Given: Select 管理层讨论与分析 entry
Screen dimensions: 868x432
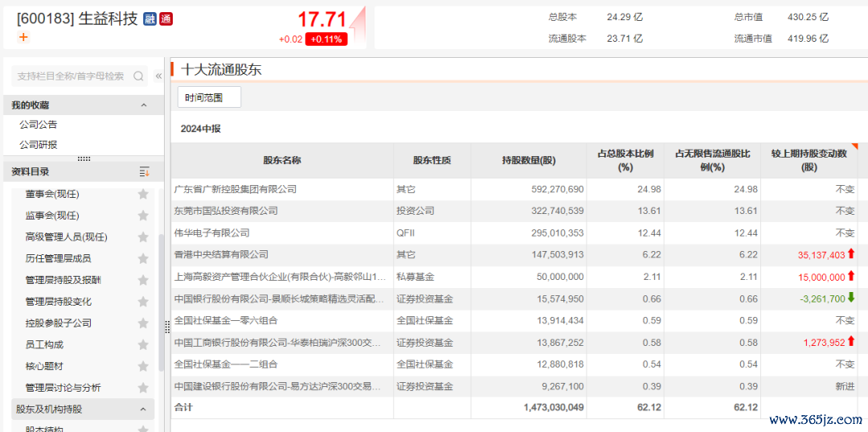Looking at the screenshot, I should tap(63, 388).
